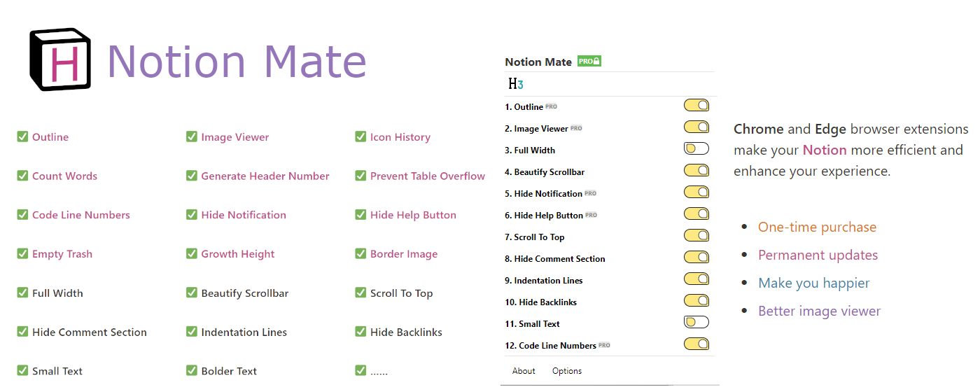
Task: Click the "Permanent updates" bullet
Action: click(x=818, y=255)
